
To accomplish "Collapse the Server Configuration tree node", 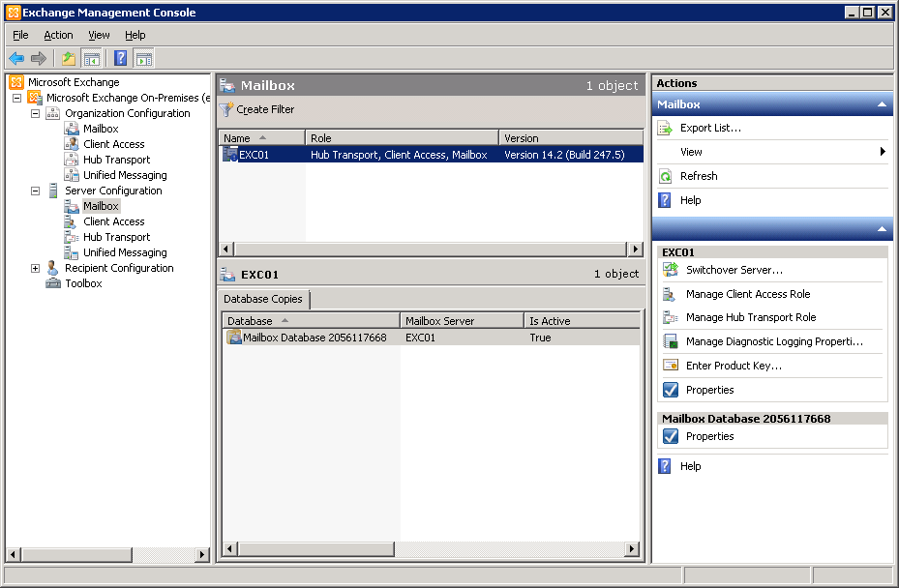I will coord(36,191).
